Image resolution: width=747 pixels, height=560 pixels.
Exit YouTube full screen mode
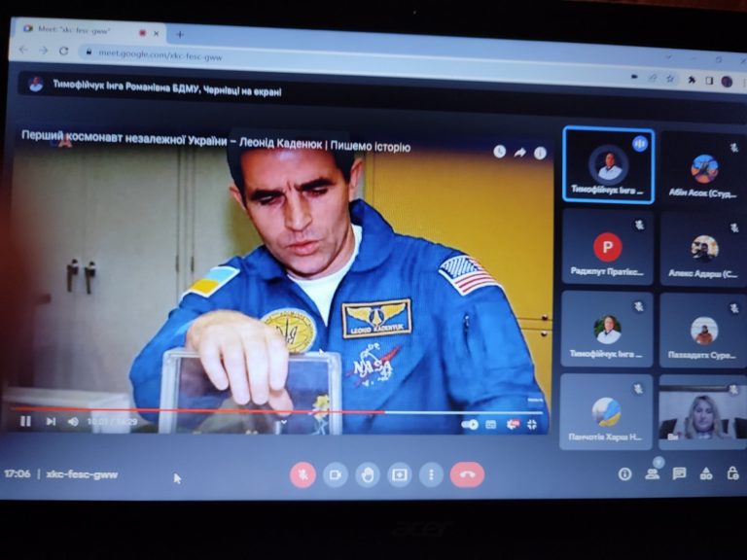[x=532, y=424]
